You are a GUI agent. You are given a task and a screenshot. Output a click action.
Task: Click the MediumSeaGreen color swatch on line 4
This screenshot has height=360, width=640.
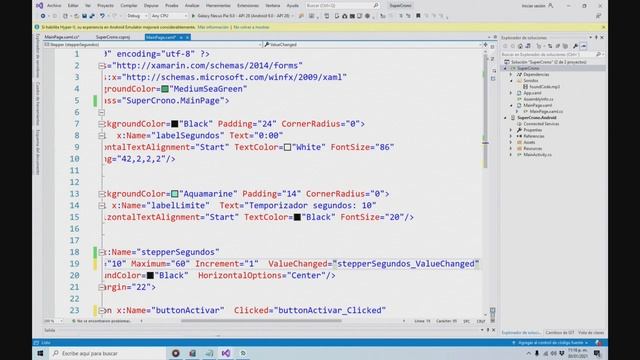165,89
